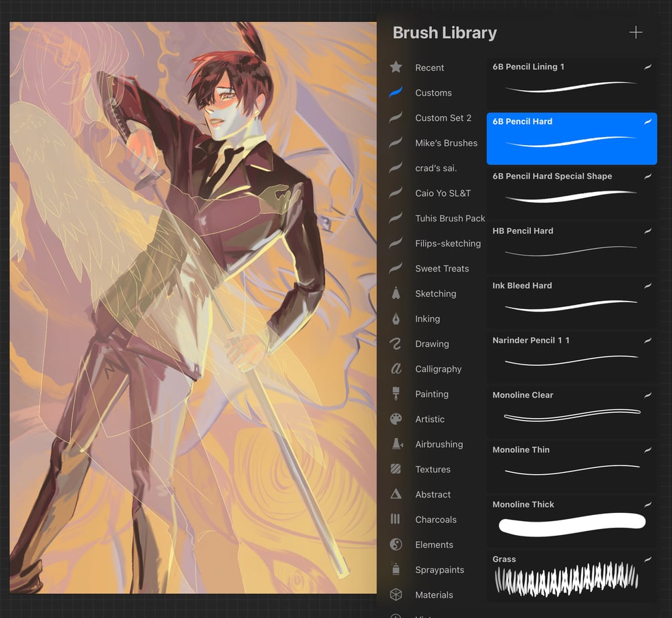This screenshot has height=618, width=672.
Task: Open the Sketching category pencil icon
Action: tap(395, 294)
